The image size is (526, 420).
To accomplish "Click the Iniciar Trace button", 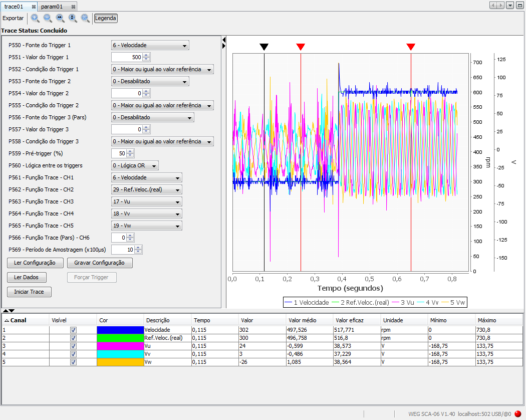I will [29, 292].
